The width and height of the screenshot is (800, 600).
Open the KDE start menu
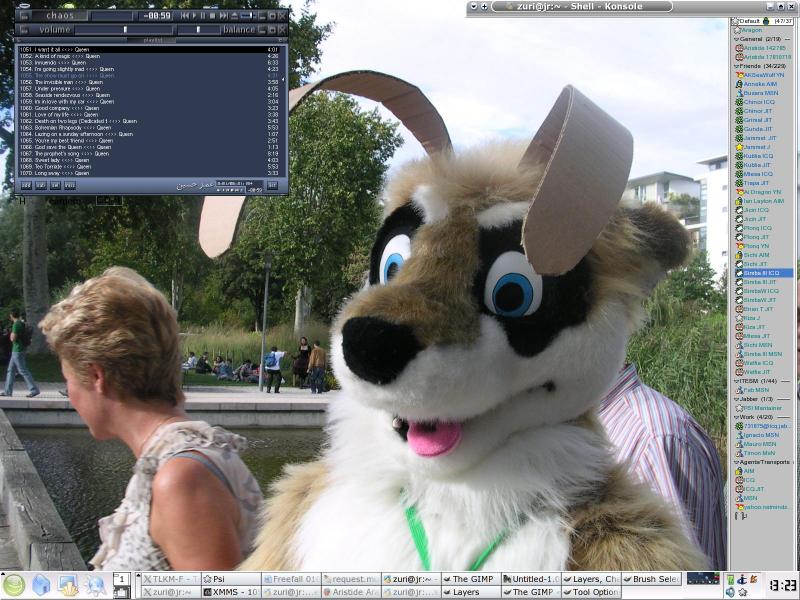tap(14, 584)
